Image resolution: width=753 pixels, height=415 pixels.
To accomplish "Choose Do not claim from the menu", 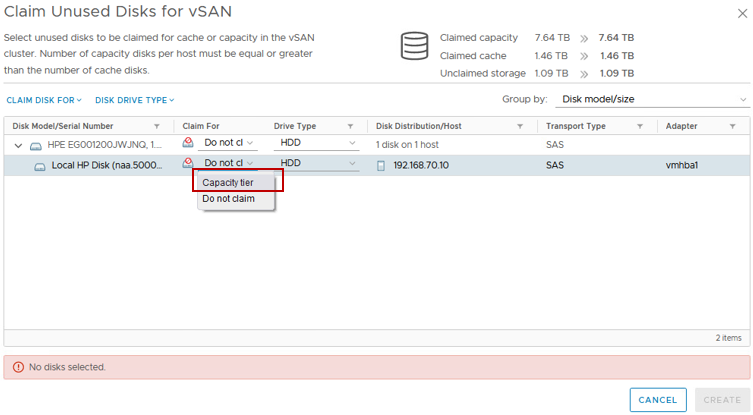I will (x=236, y=199).
